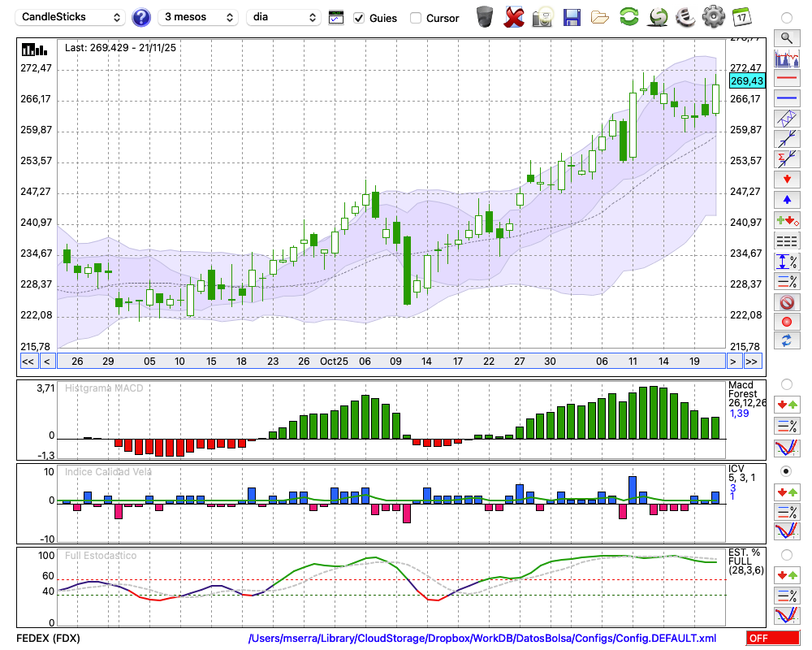Click MACD panel lines percent button
Image resolution: width=812 pixels, height=650 pixels.
787,426
